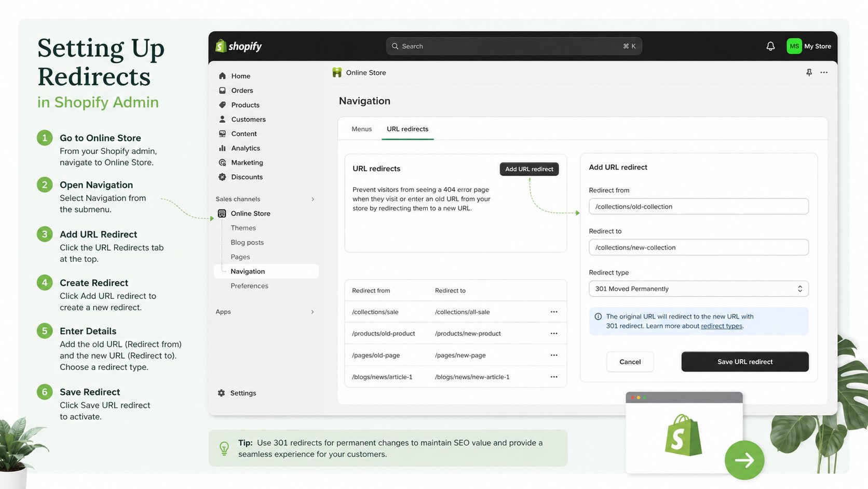
Task: Click the Redirect to input field
Action: pos(699,247)
